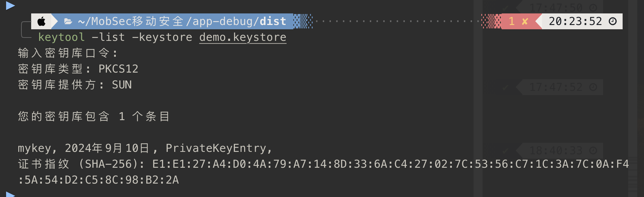Click the 20:23:52 timestamp in the prompt
The image size is (644, 197).
[x=575, y=21]
